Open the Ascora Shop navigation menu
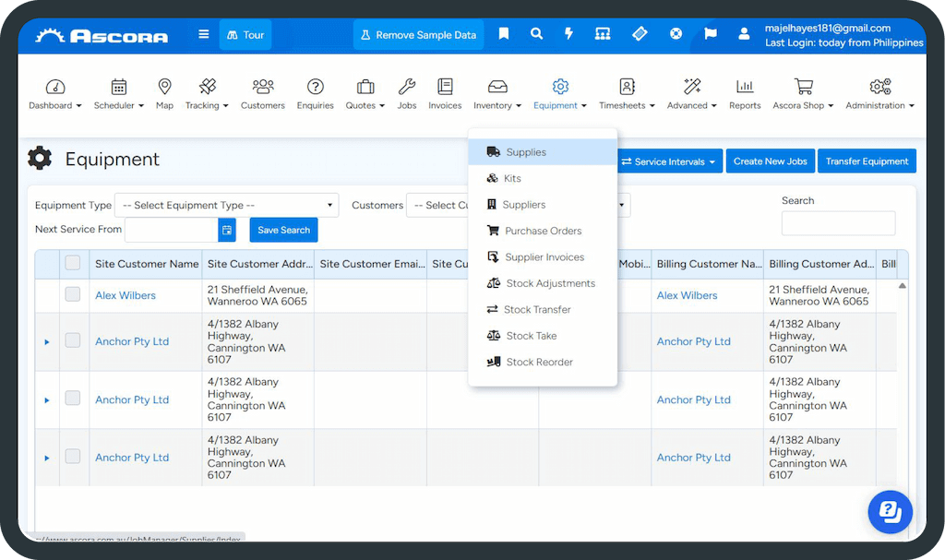 pos(803,93)
